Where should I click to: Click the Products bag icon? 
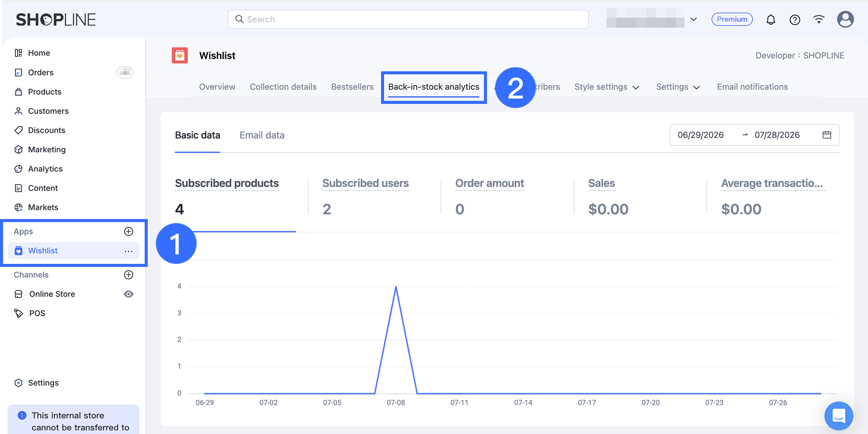(x=18, y=92)
